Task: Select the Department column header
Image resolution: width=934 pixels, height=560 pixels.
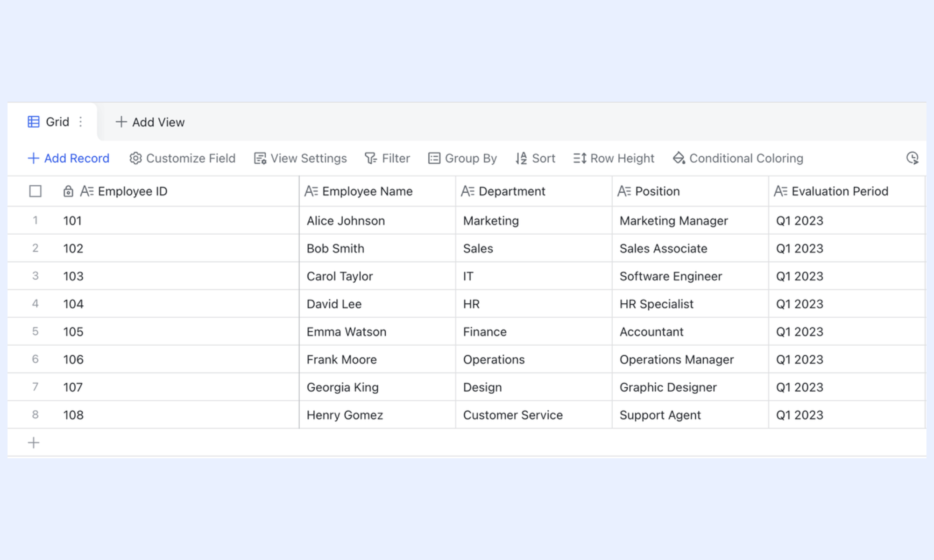Action: (534, 191)
